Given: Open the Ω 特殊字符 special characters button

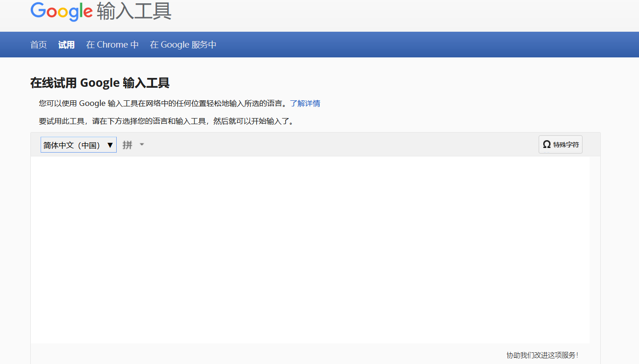Looking at the screenshot, I should (x=561, y=145).
